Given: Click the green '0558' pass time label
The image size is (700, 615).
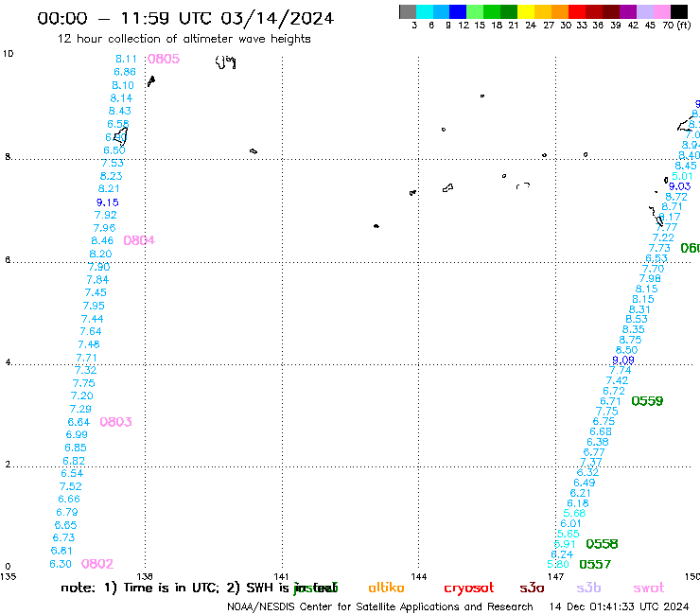Looking at the screenshot, I should (x=602, y=543).
